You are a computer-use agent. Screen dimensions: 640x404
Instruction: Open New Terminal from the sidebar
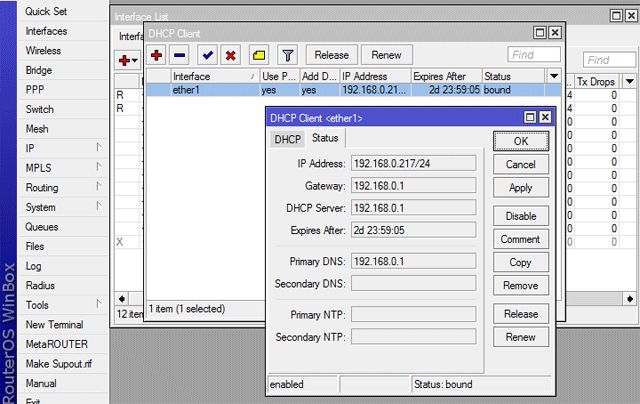coord(54,324)
